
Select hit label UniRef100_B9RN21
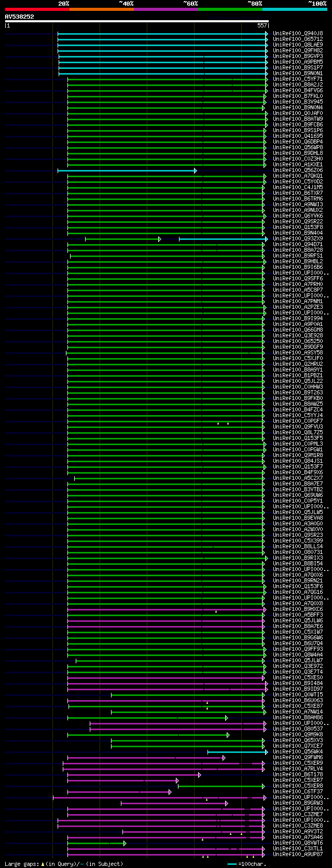(x=298, y=580)
